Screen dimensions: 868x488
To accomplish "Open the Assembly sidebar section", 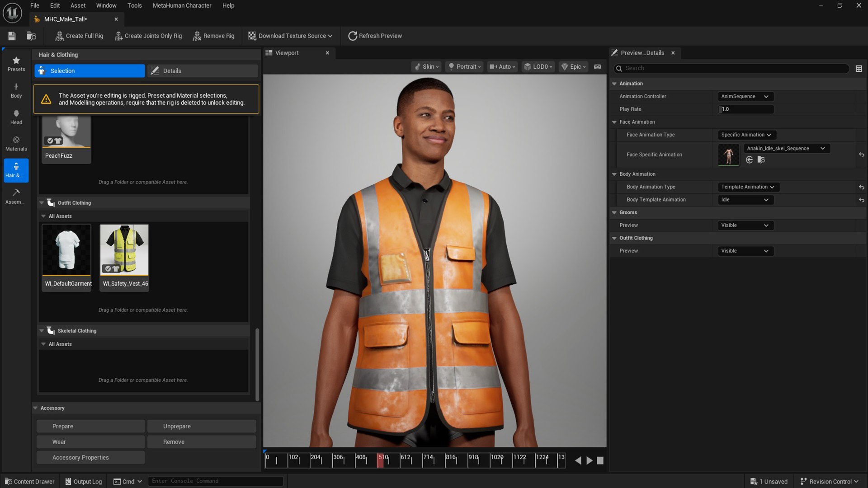I will click(x=16, y=197).
